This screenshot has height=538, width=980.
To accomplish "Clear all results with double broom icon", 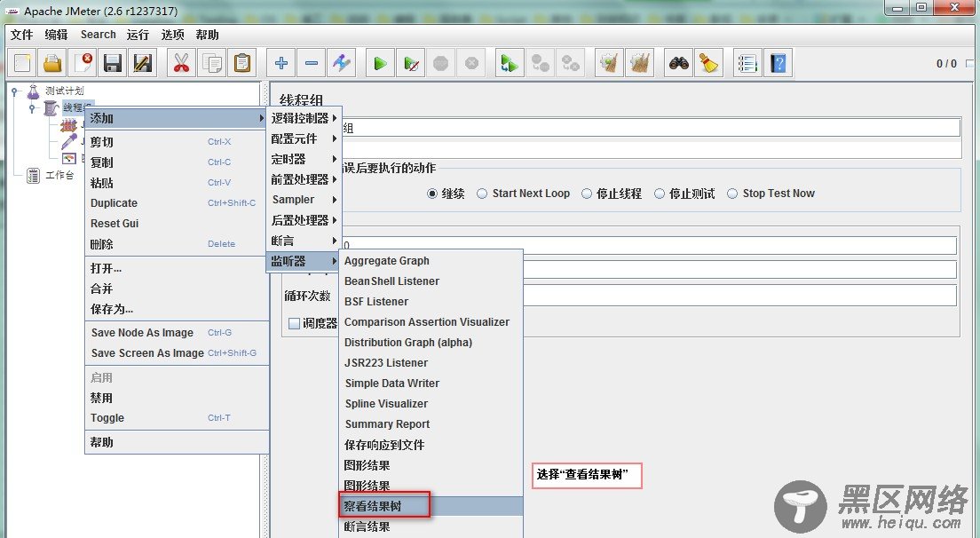I will [639, 63].
